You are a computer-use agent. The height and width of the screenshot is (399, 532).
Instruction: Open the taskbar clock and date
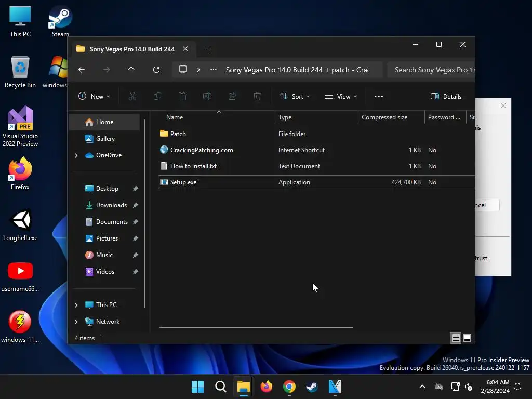coord(495,387)
